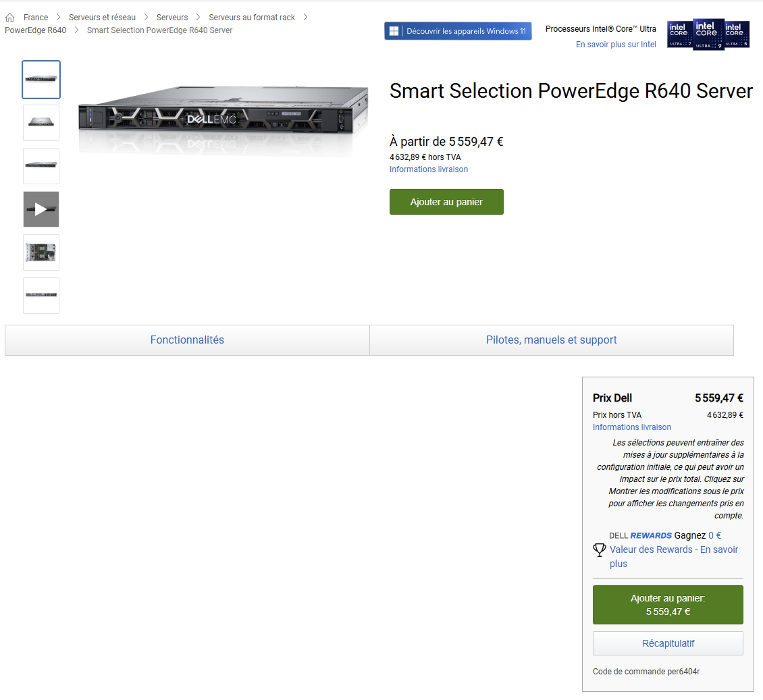Click Découvrir les appareils Windows 11 banner
Image resolution: width=763 pixels, height=700 pixels.
click(x=458, y=31)
